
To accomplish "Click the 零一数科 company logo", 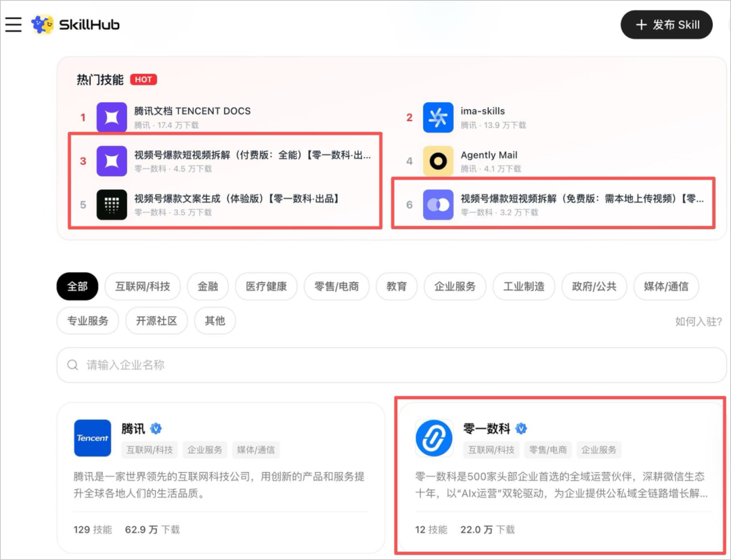I will click(x=434, y=438).
